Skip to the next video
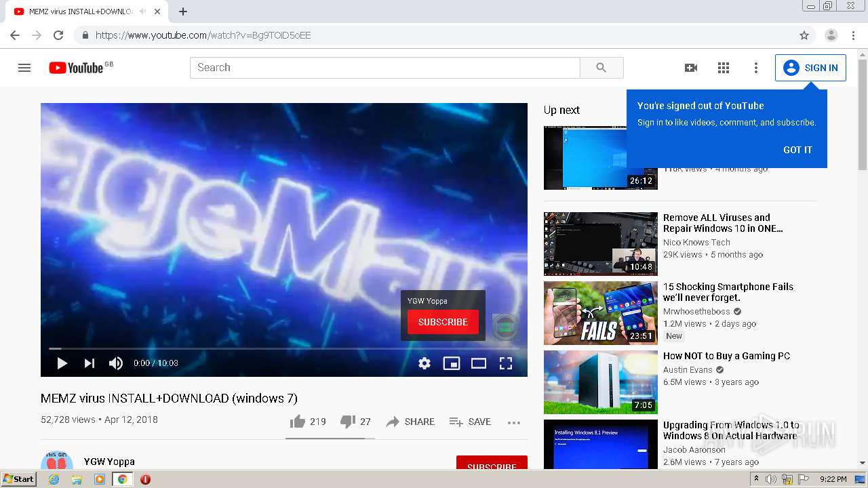Image resolution: width=868 pixels, height=488 pixels. coord(89,363)
